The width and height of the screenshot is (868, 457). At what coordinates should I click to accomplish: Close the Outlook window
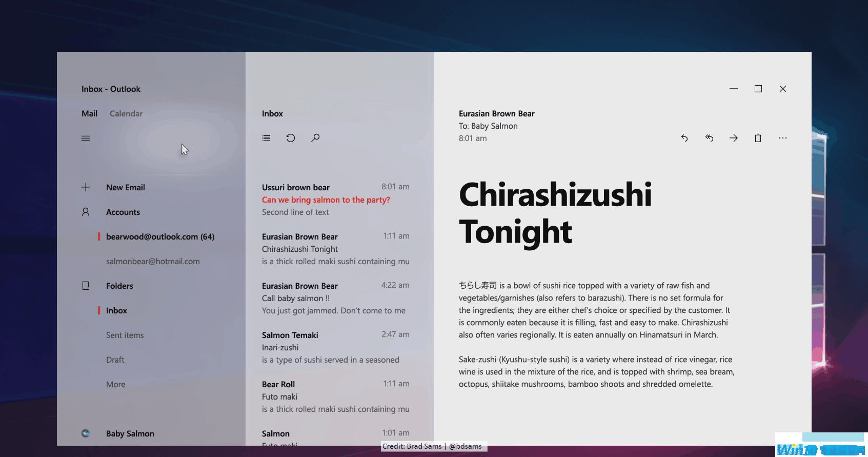click(783, 89)
